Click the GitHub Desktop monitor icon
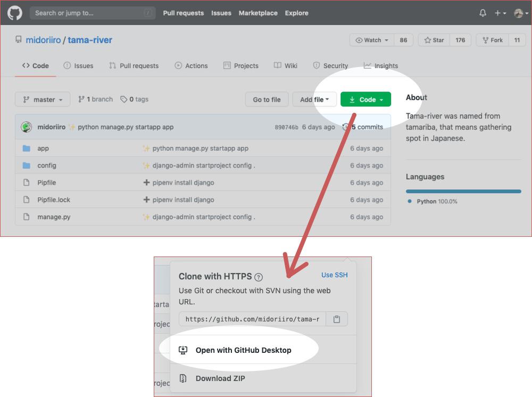Image resolution: width=532 pixels, height=397 pixels. (183, 350)
